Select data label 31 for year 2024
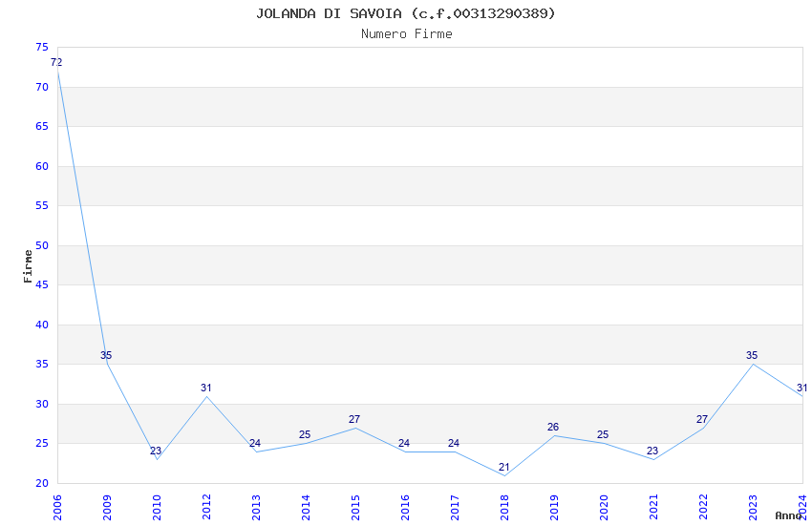The width and height of the screenshot is (812, 525). [801, 388]
